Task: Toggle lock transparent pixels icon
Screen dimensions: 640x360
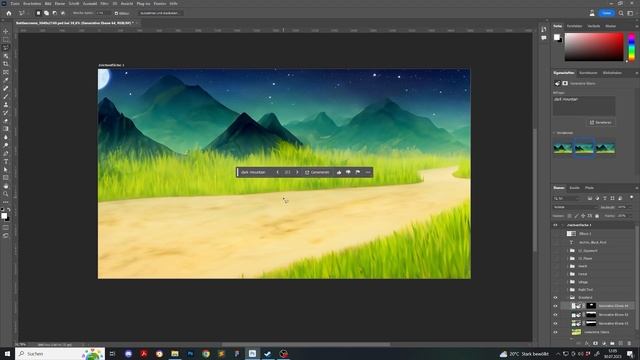Action: tap(569, 216)
